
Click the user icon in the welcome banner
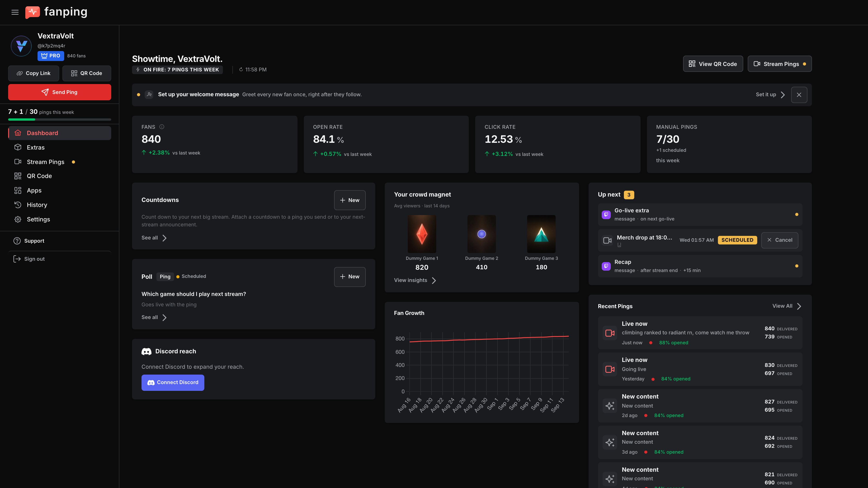[x=149, y=95]
